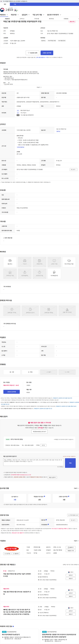Focus the 채용 담당자에게 질문하기 text box
This screenshot has height=644, width=79.
coord(33,462)
